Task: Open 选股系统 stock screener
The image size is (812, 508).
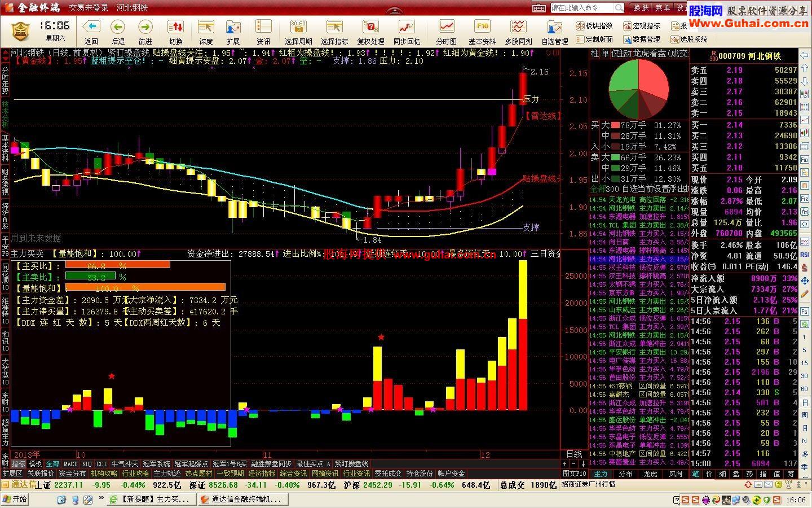Action: coord(689,39)
